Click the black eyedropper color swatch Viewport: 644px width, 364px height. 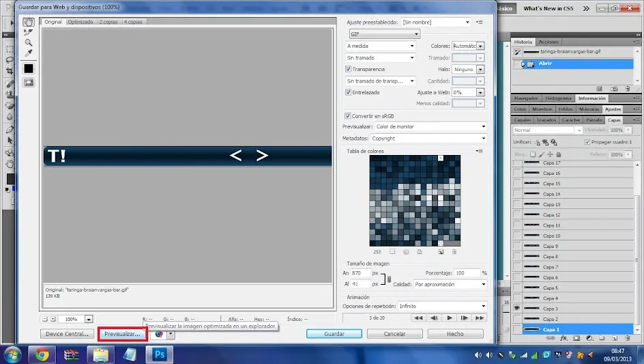pos(29,68)
